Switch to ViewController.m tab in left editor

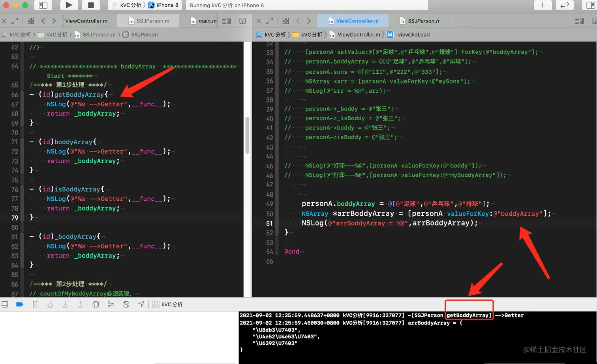click(x=86, y=21)
